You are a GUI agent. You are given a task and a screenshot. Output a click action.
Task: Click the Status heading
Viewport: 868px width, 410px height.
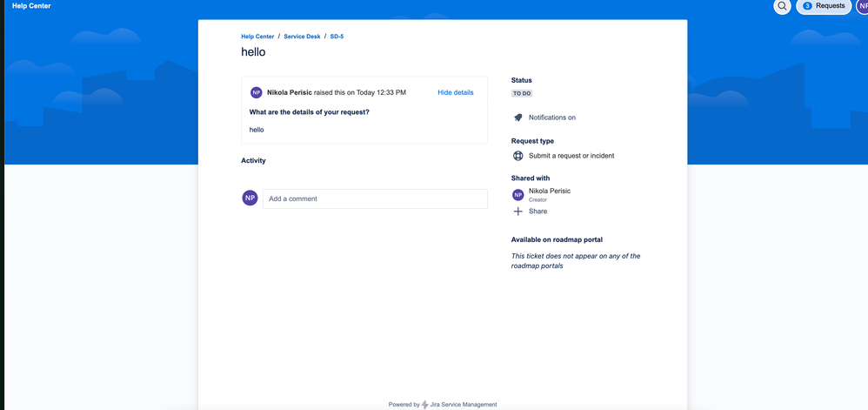[521, 80]
